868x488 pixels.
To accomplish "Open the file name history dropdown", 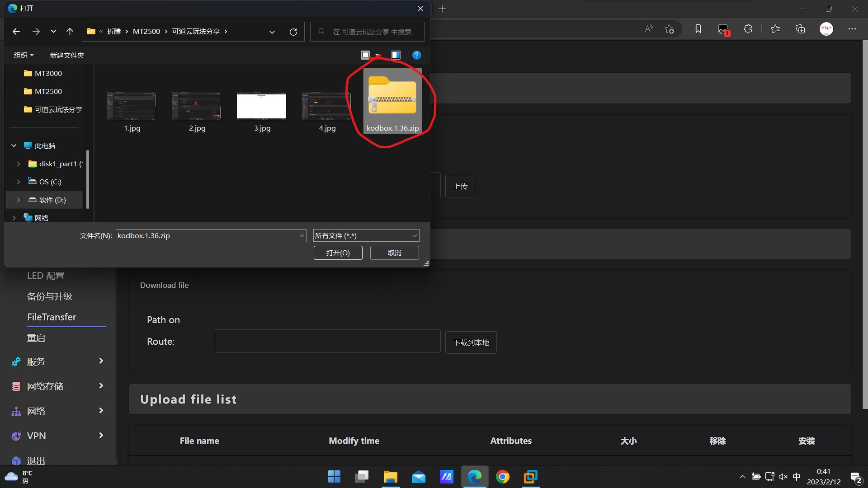I will click(x=302, y=235).
